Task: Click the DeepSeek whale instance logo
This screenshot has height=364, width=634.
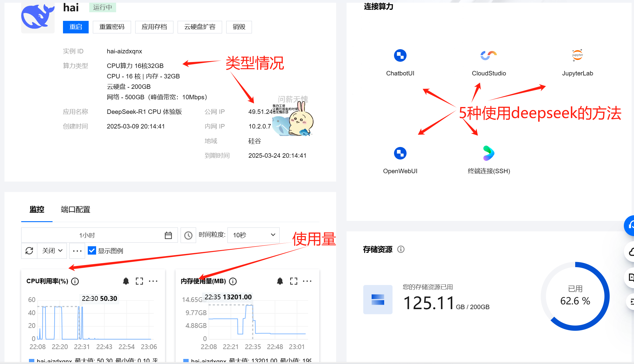Action: (x=38, y=17)
